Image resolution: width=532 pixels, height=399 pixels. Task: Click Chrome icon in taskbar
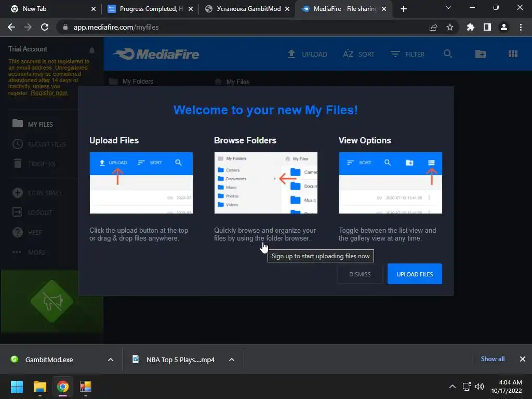pos(63,387)
